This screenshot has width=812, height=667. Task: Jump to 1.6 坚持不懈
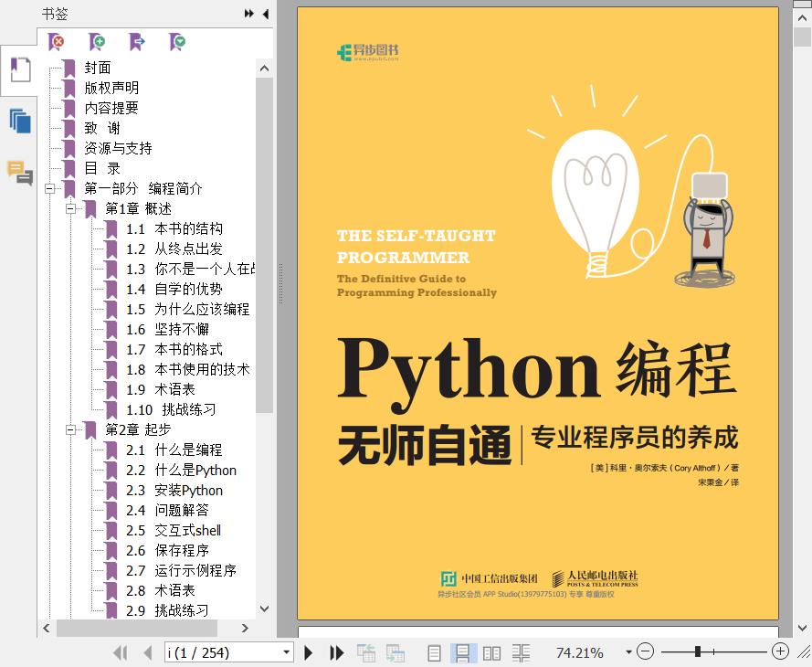167,329
